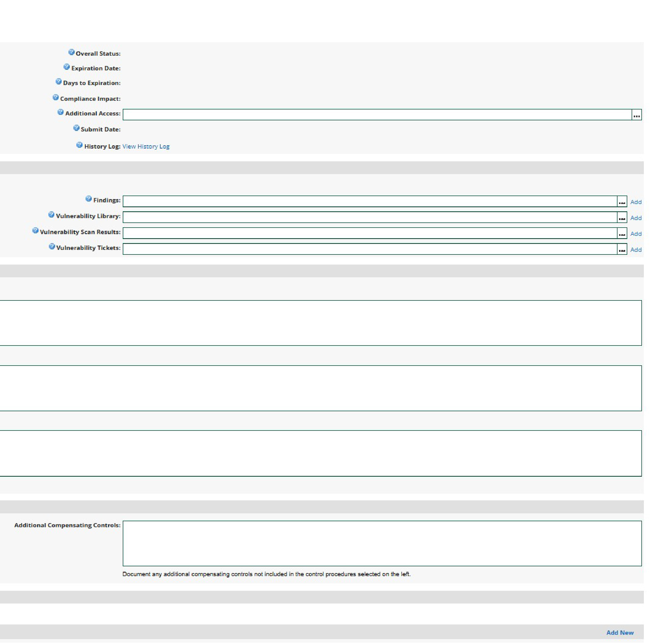
Task: Click help icon for Additional Access
Action: pyautogui.click(x=60, y=112)
